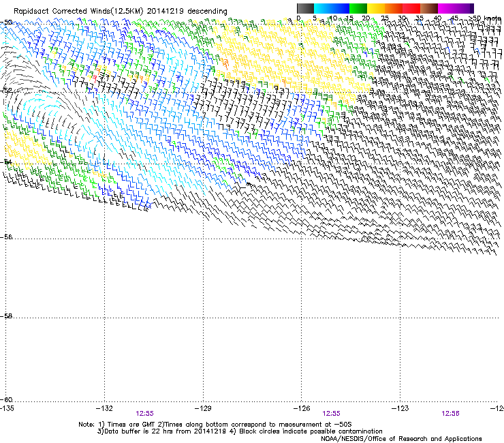Click the gray 0-5 knots color swatch
Viewport: 504px width, 443px height.
(x=305, y=8)
